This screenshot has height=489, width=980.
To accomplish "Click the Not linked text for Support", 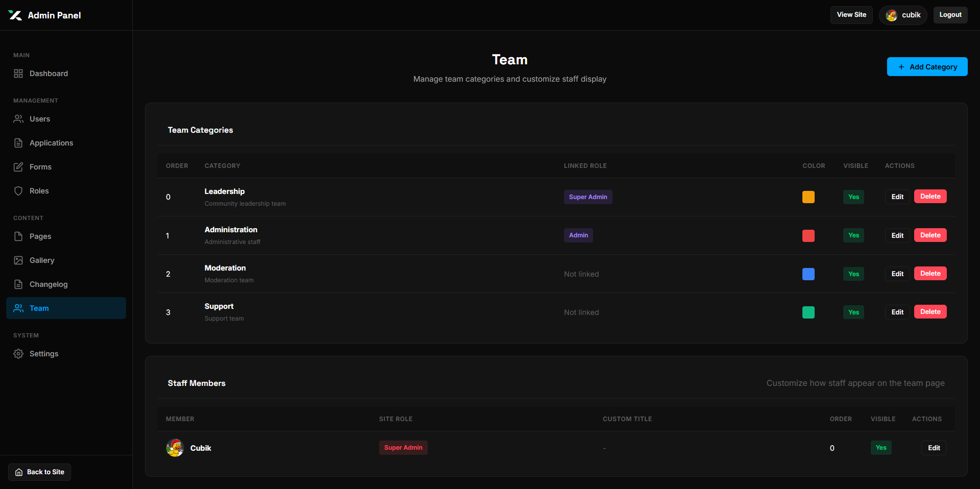I will (x=581, y=312).
